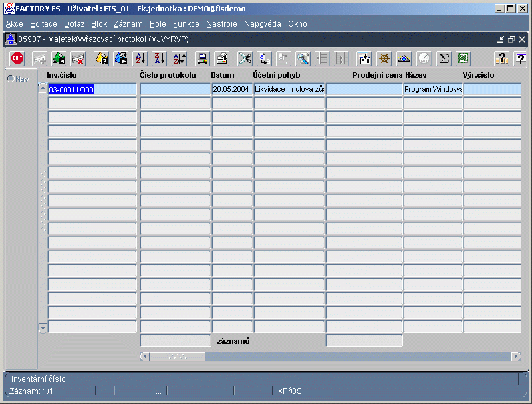Restore the inner MJVYRVP form window

[x=511, y=39]
